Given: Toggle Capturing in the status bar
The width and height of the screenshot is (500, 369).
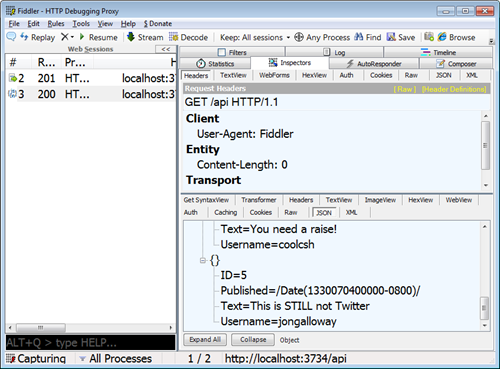Looking at the screenshot, I should 36,359.
